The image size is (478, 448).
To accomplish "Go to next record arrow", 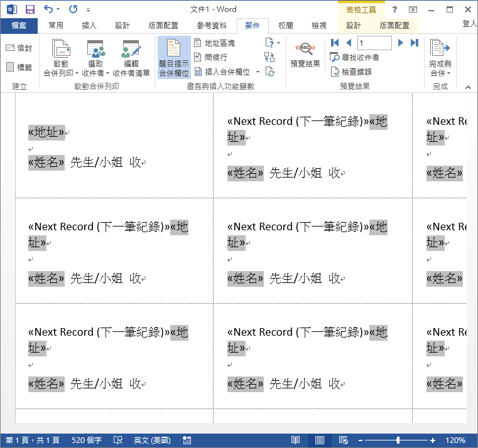I will click(401, 43).
